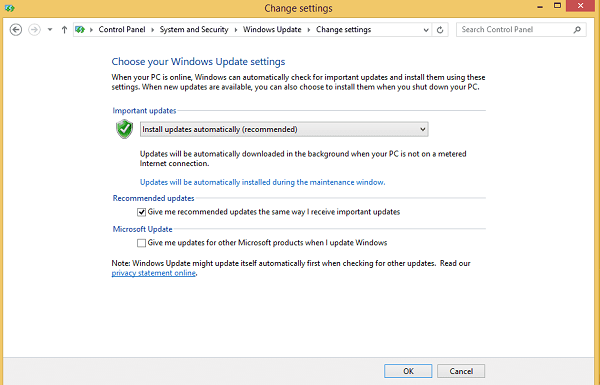The image size is (600, 385).
Task: Uncheck Give me recommended updates checkbox
Action: (x=142, y=212)
